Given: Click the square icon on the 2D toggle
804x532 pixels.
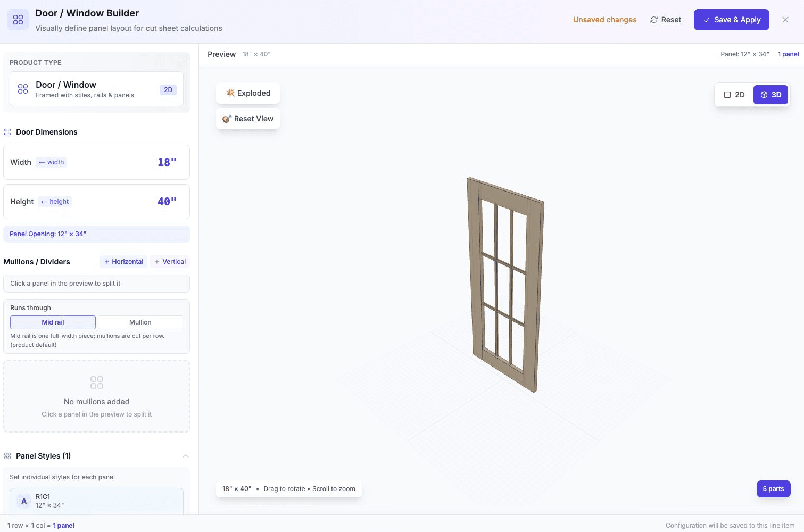Looking at the screenshot, I should (x=727, y=95).
